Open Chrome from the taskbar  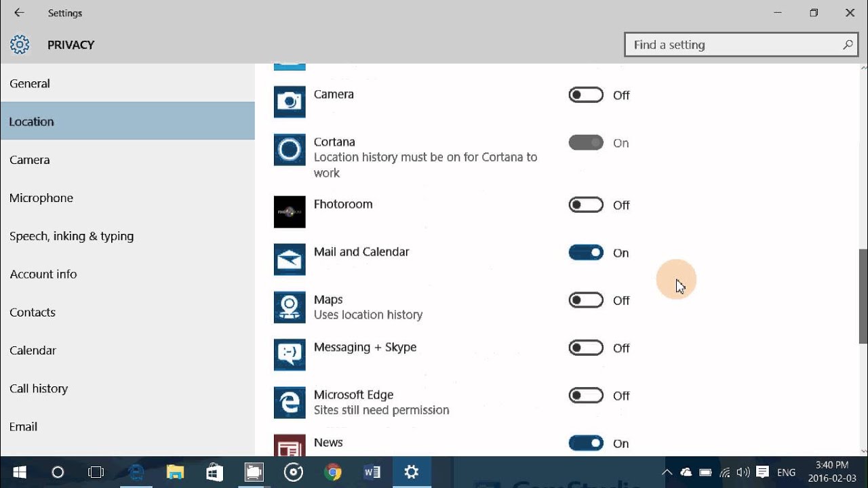[333, 472]
